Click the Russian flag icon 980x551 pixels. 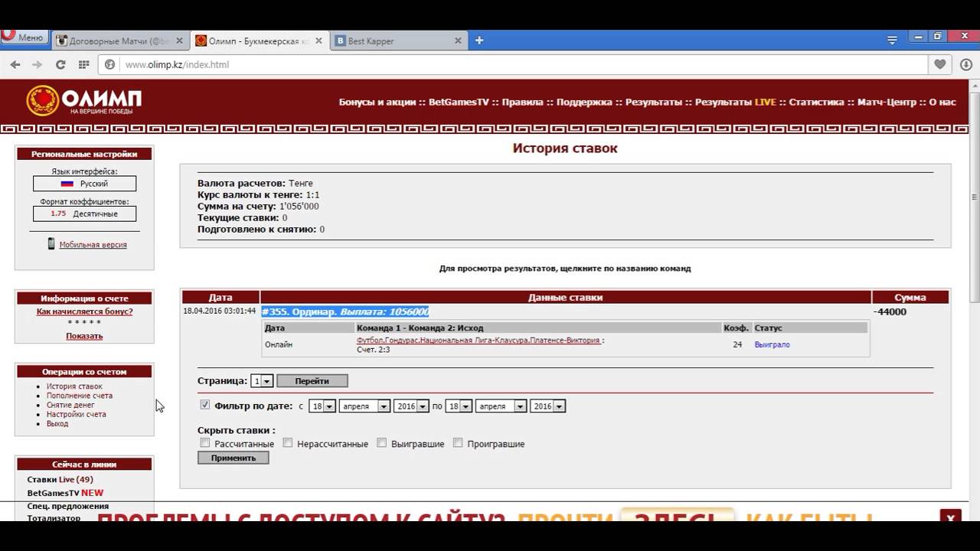(67, 184)
